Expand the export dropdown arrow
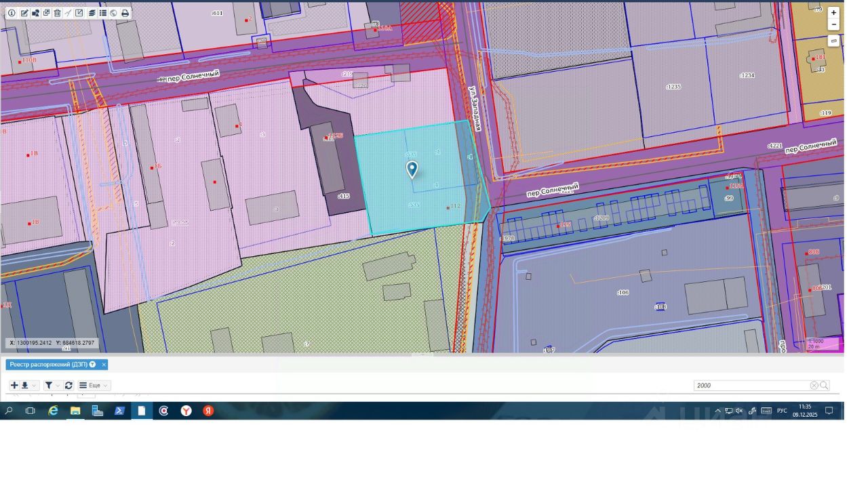 pos(34,386)
